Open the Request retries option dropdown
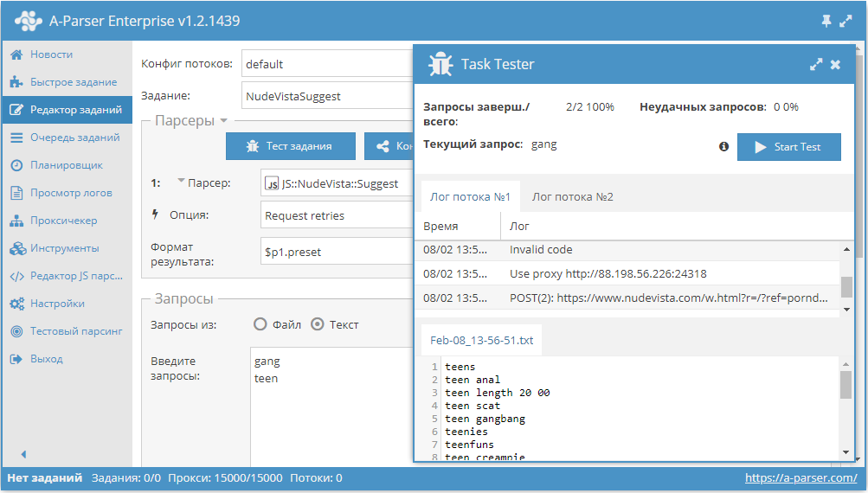This screenshot has width=868, height=493. pyautogui.click(x=338, y=215)
